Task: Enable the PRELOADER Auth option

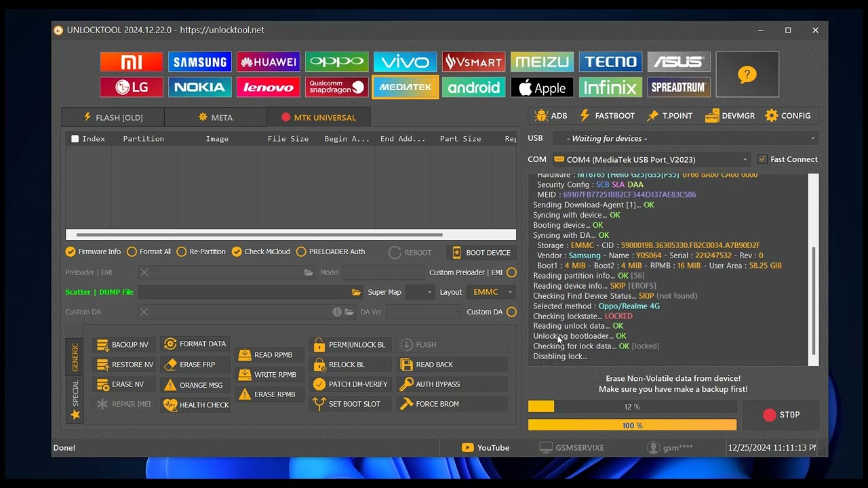Action: point(330,251)
